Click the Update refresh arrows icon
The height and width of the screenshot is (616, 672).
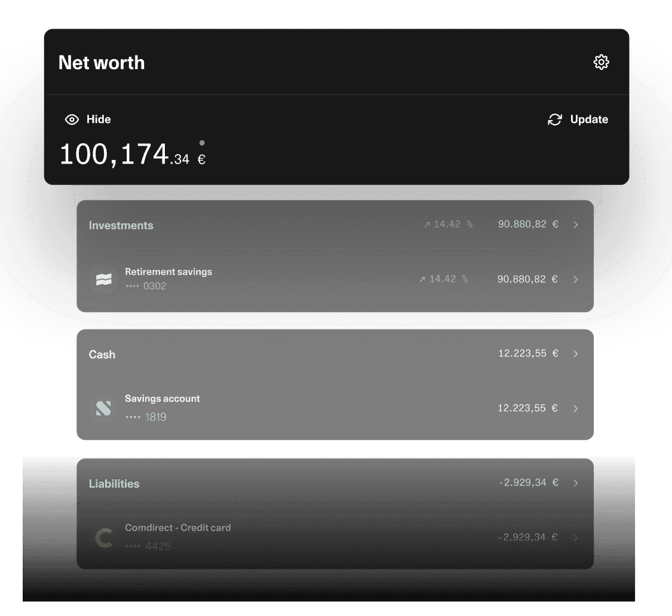[x=555, y=119]
